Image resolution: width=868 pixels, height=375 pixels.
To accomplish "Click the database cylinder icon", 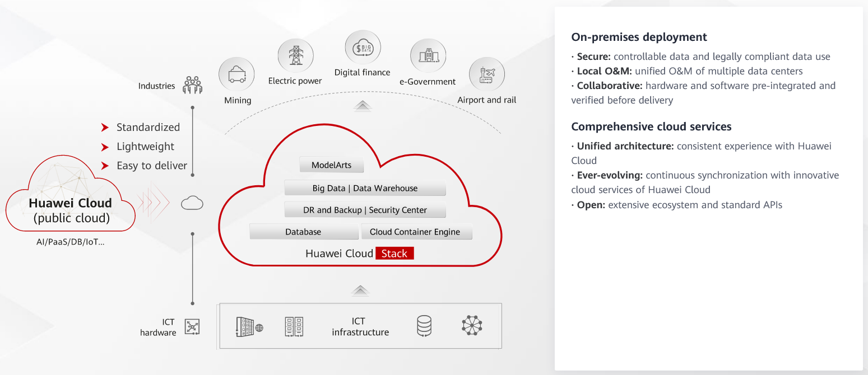I will (x=424, y=326).
